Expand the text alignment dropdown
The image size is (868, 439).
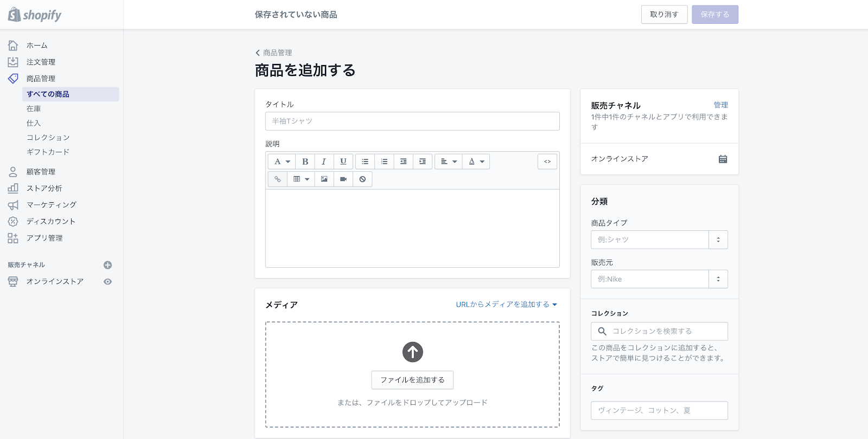(x=448, y=162)
